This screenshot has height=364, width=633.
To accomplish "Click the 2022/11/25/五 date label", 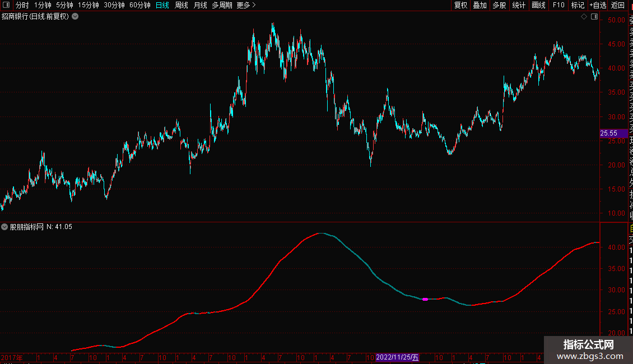I will click(397, 357).
